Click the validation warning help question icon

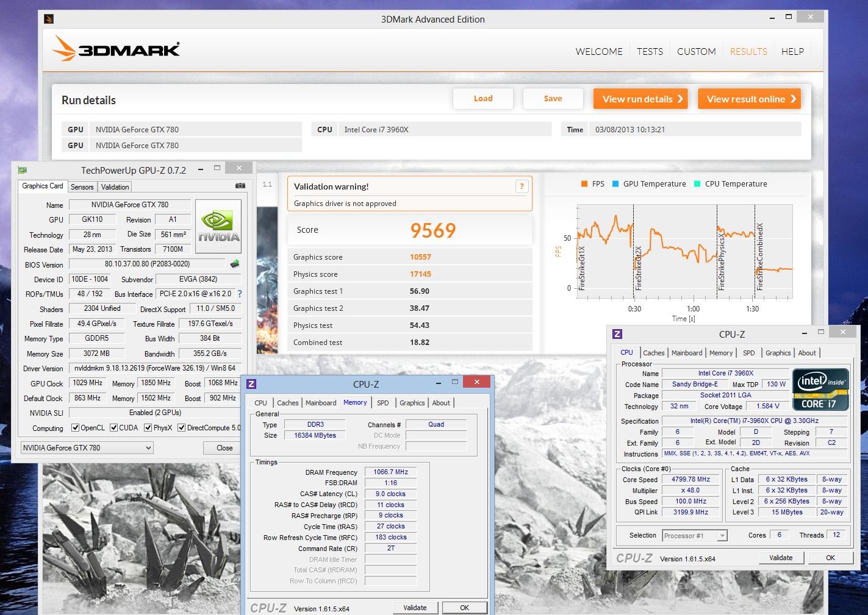tap(522, 187)
